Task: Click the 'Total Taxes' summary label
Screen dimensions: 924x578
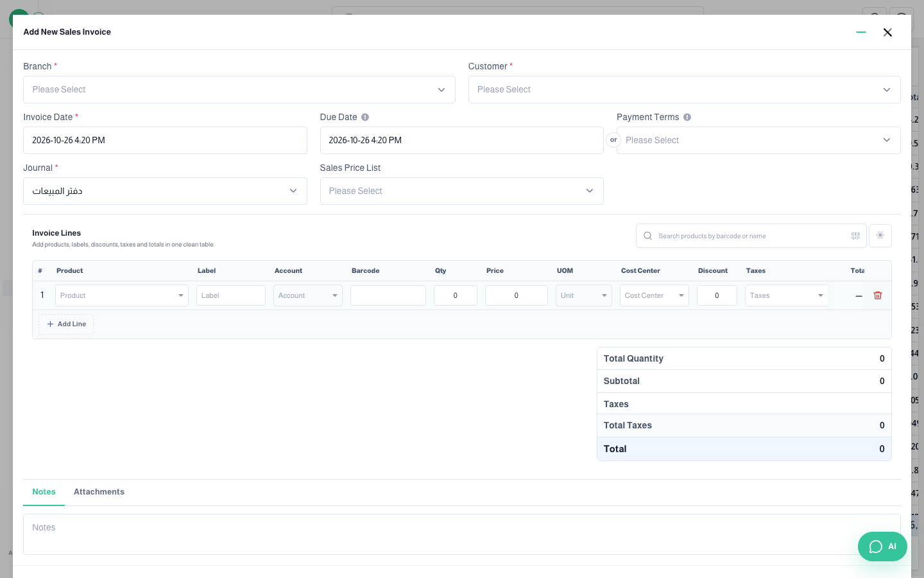Action: pos(628,426)
